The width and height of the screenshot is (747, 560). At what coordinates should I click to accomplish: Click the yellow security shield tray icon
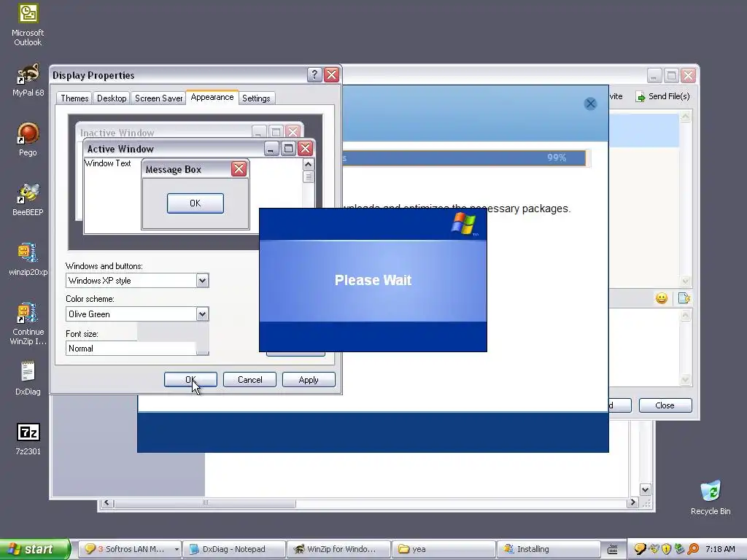667,549
